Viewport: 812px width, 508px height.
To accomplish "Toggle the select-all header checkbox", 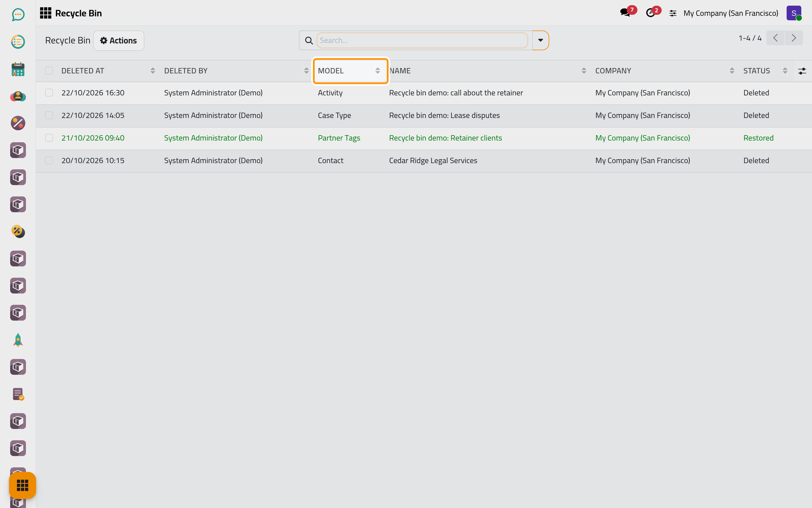I will click(49, 71).
